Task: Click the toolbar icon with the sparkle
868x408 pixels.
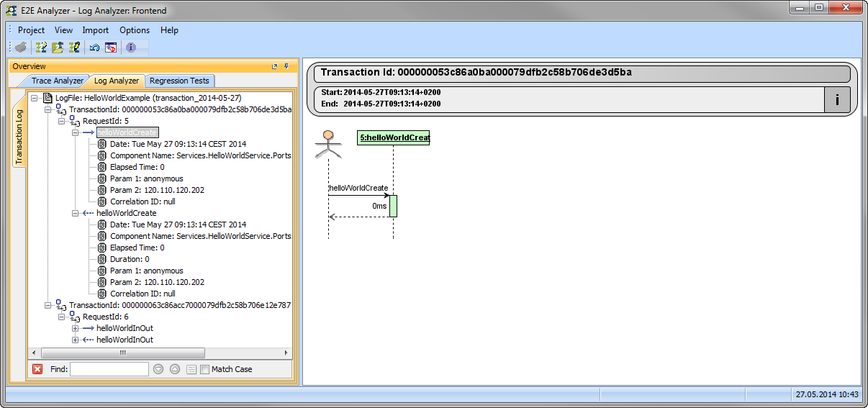Action: click(x=42, y=47)
